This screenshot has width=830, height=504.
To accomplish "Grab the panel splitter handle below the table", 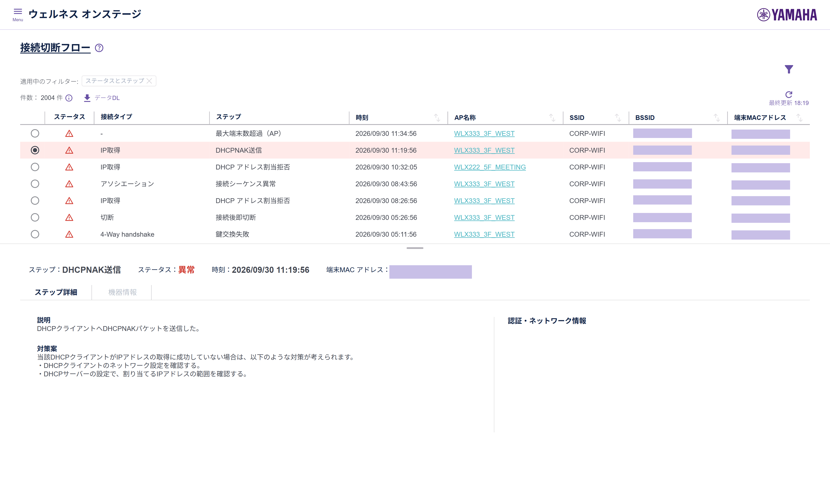I will click(x=415, y=248).
